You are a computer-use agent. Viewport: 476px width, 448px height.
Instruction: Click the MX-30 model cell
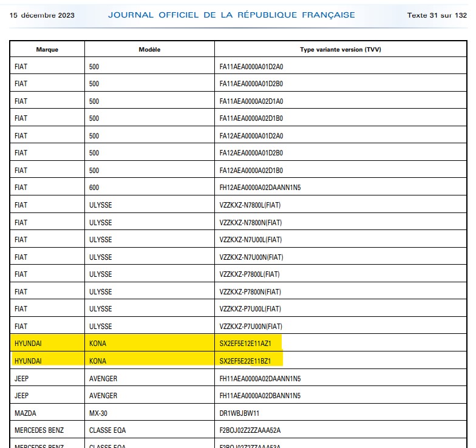tap(99, 413)
